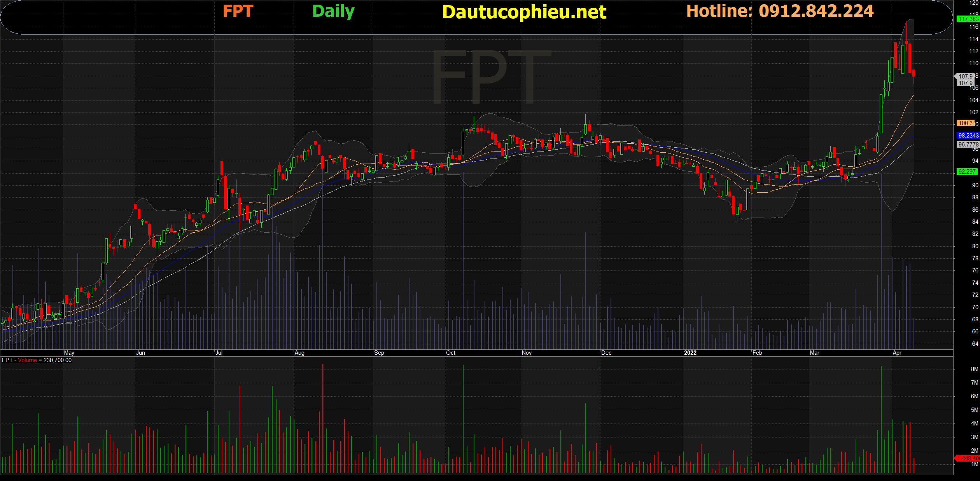Click the FPT Volume indicator title label
Viewport: 980px width, 481px height.
[37, 360]
